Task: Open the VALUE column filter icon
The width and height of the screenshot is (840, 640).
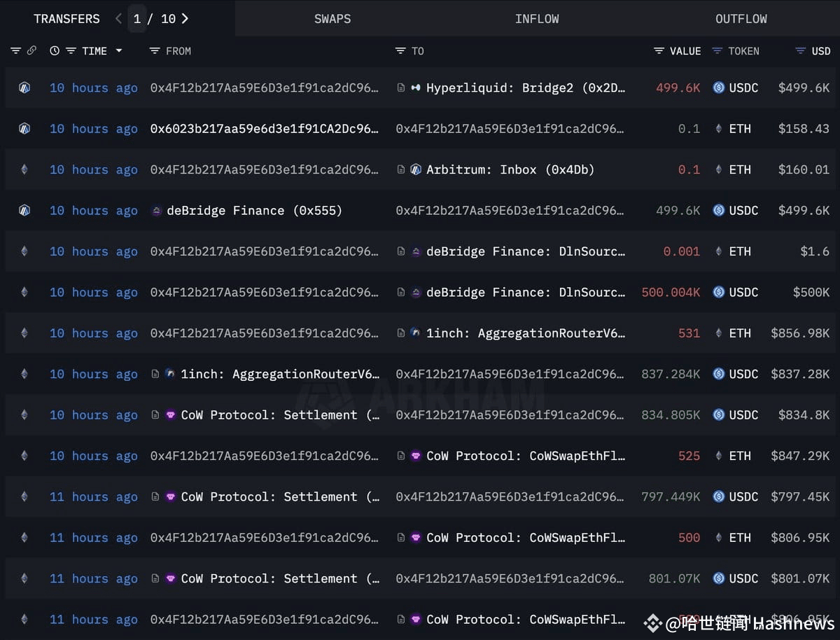Action: click(x=659, y=51)
